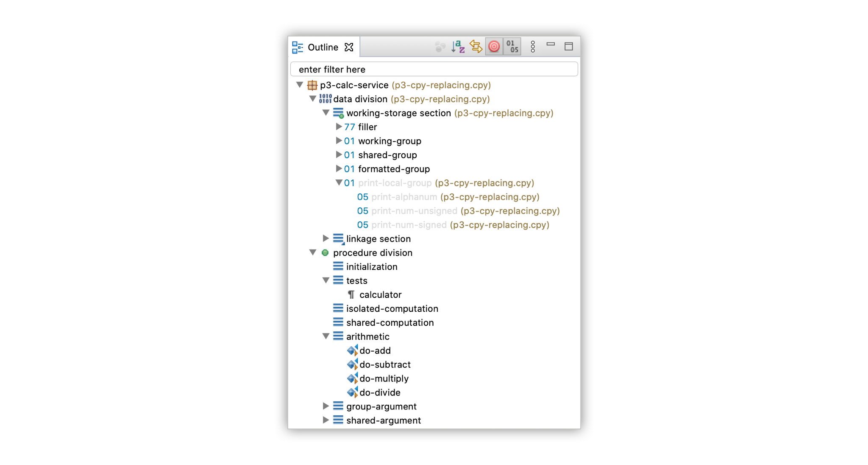
Task: Click the do-multiply entry icon
Action: click(352, 378)
